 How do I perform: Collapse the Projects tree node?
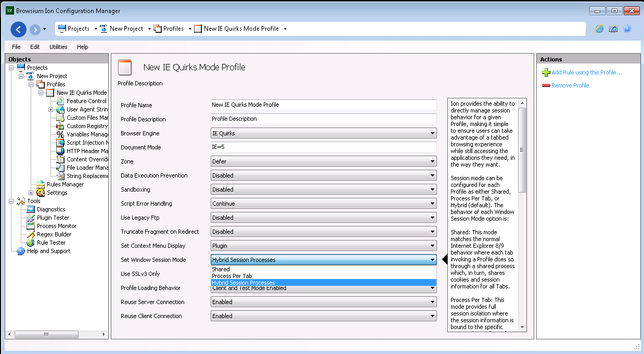pos(12,68)
